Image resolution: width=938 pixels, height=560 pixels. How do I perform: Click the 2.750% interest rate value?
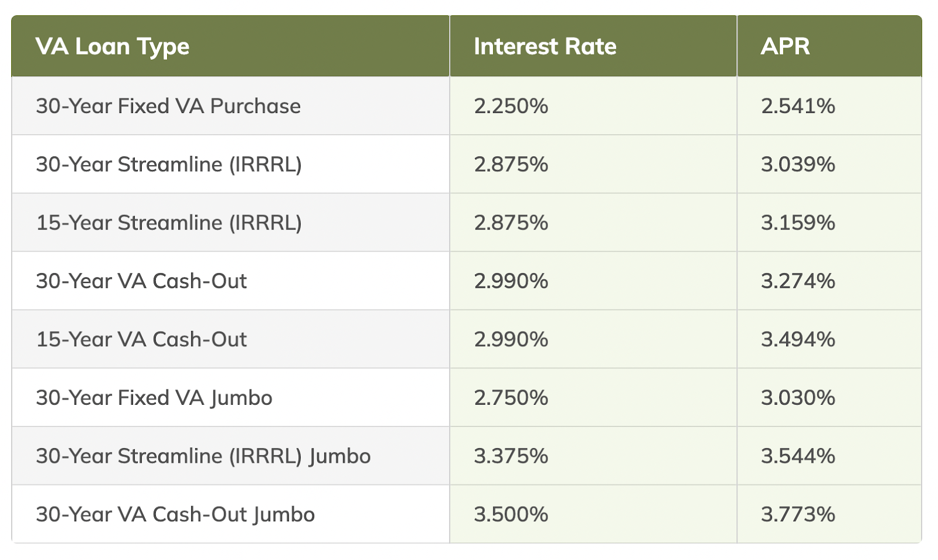coord(511,398)
